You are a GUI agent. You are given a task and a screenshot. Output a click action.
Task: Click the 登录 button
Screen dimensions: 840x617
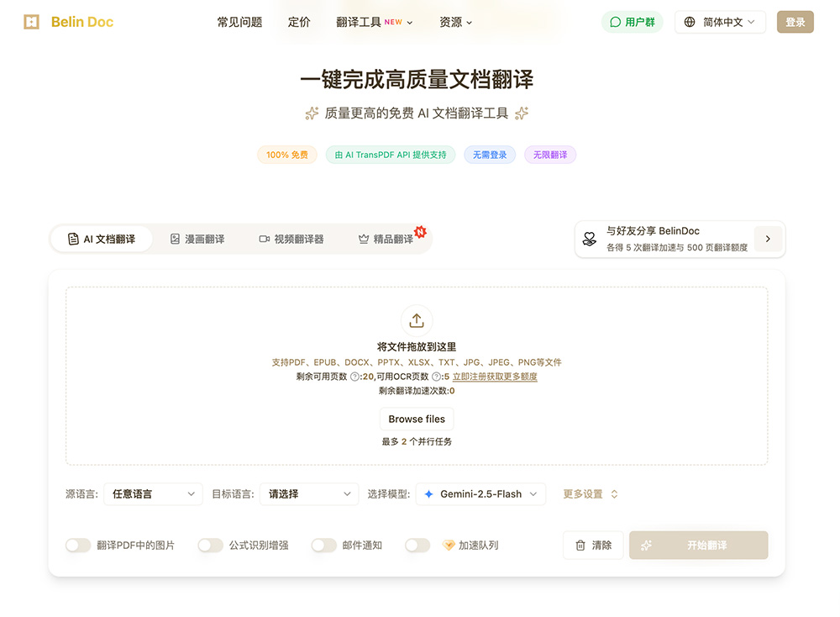pyautogui.click(x=795, y=22)
